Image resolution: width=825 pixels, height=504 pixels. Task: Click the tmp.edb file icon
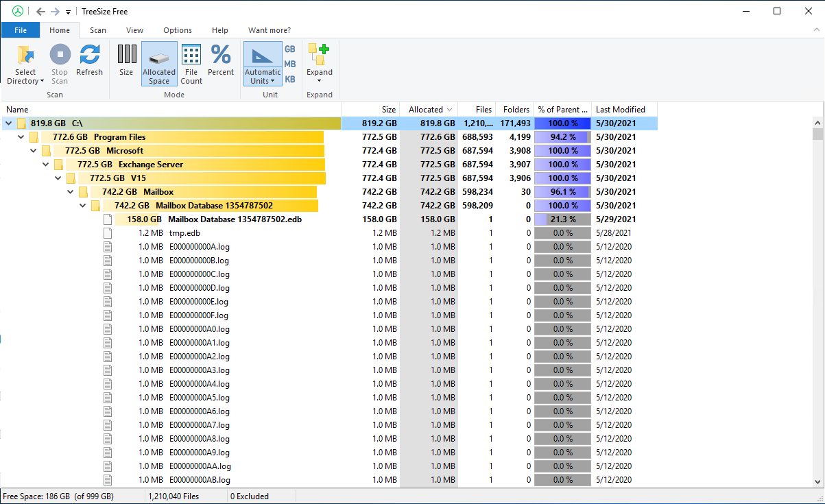[x=107, y=233]
